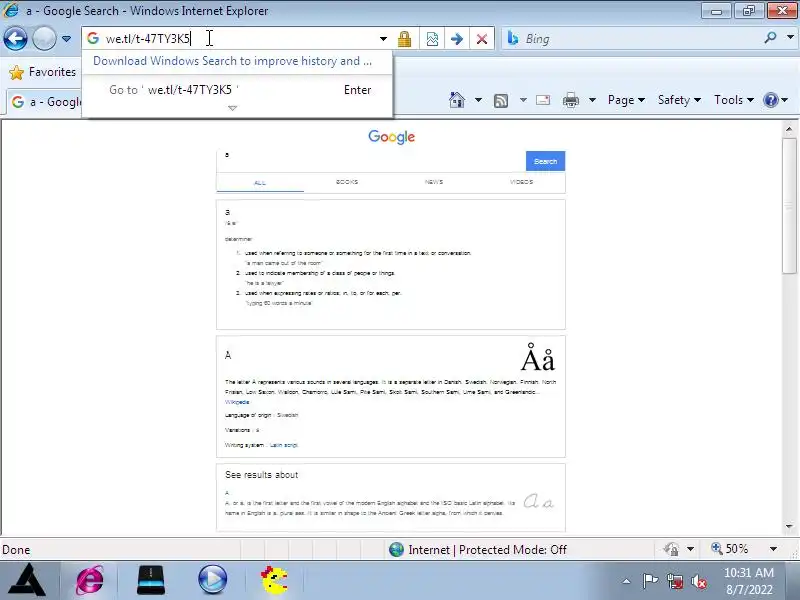The image size is (800, 600).
Task: Click the Bing search magnifier icon
Action: point(770,37)
